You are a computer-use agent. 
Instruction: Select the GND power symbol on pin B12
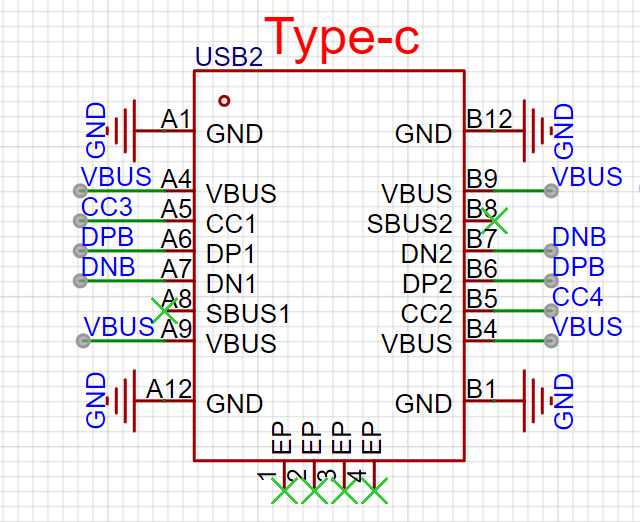539,131
